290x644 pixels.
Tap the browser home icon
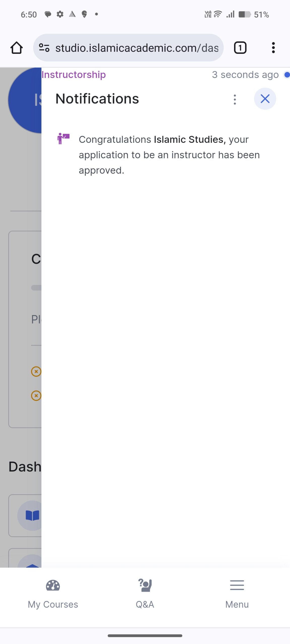click(x=17, y=48)
